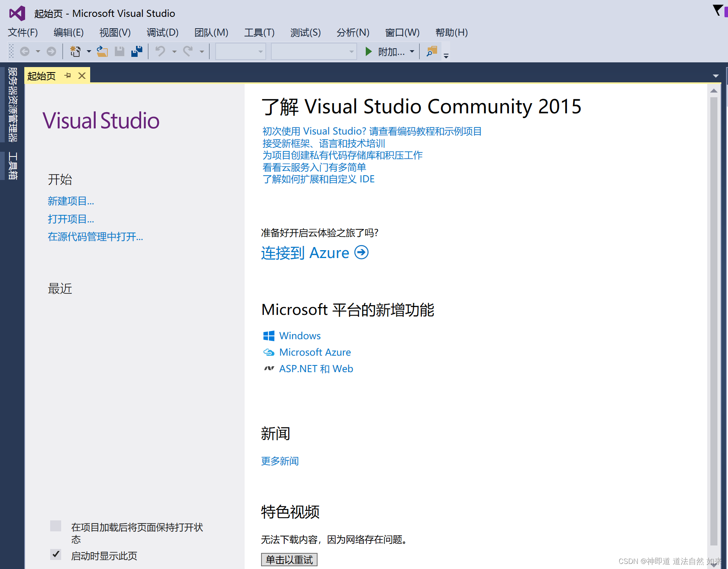Click the Open File folder icon
The image size is (728, 569).
(x=102, y=51)
